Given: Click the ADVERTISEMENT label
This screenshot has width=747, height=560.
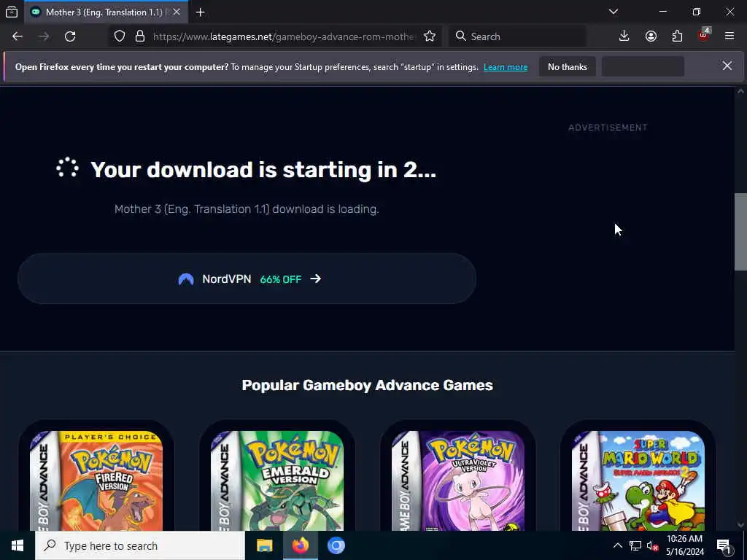Looking at the screenshot, I should 608,128.
